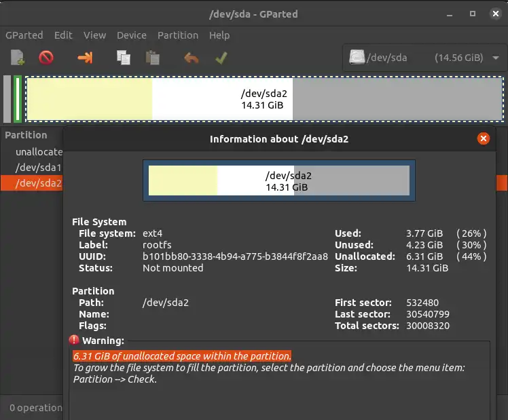The width and height of the screenshot is (508, 420).
Task: Click the red Warning exclamation icon
Action: (x=74, y=340)
